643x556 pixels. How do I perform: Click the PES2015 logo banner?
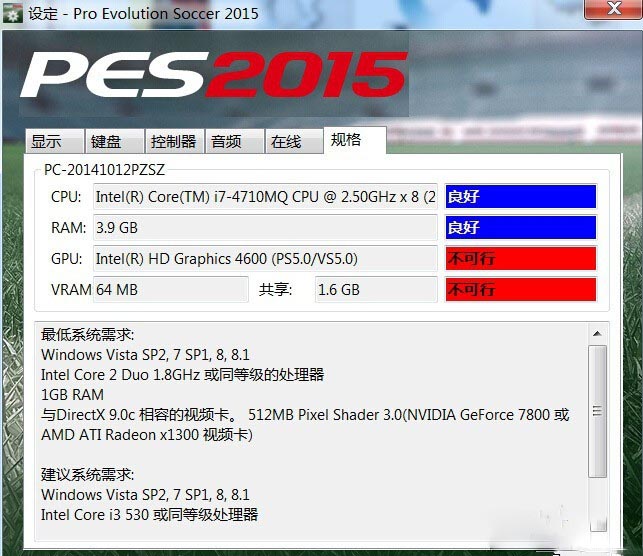point(214,74)
